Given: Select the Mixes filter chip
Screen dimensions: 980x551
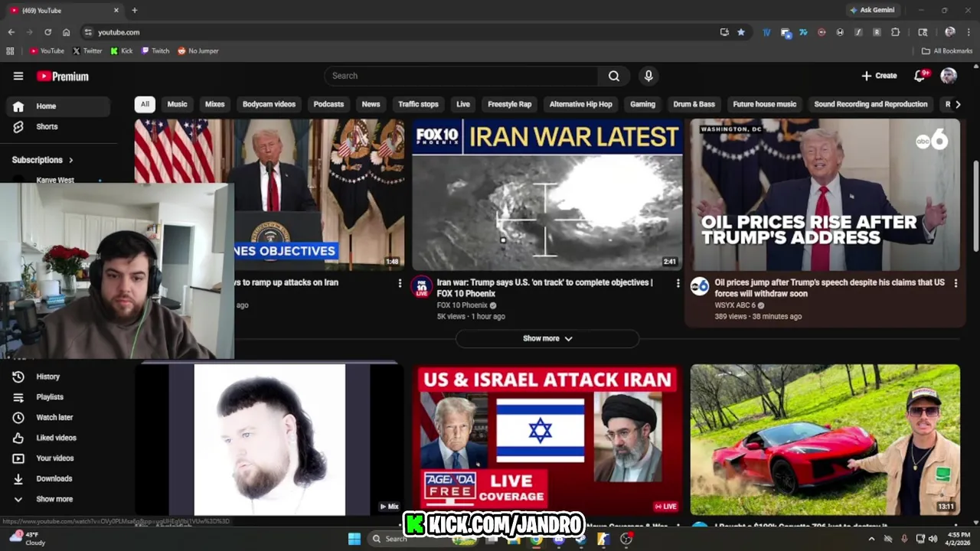Looking at the screenshot, I should point(215,104).
